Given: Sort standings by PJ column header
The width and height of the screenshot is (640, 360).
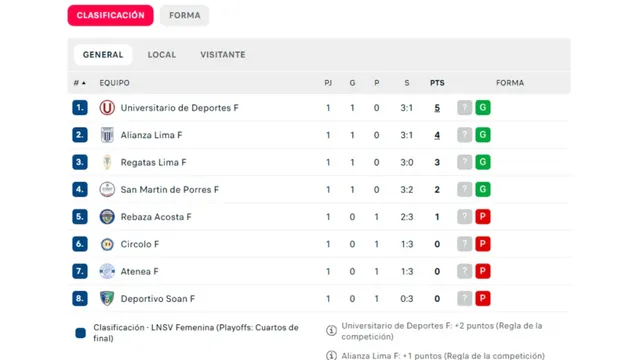Looking at the screenshot, I should click(x=328, y=83).
